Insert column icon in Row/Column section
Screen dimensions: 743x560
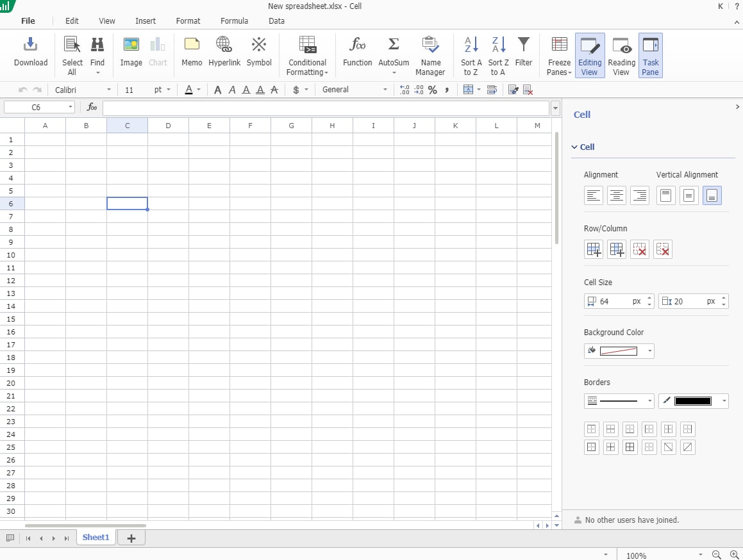pos(617,249)
